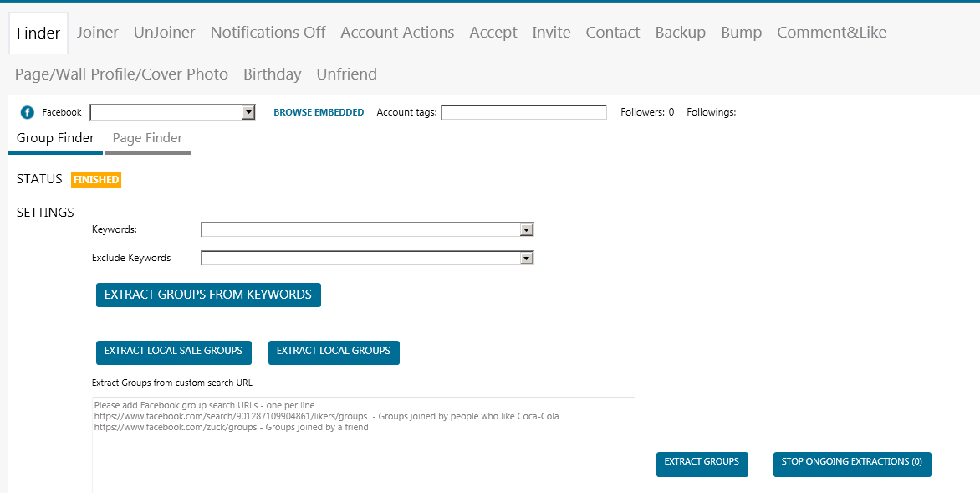Click Extract Groups From Keywords button
This screenshot has width=980, height=493.
coord(208,295)
